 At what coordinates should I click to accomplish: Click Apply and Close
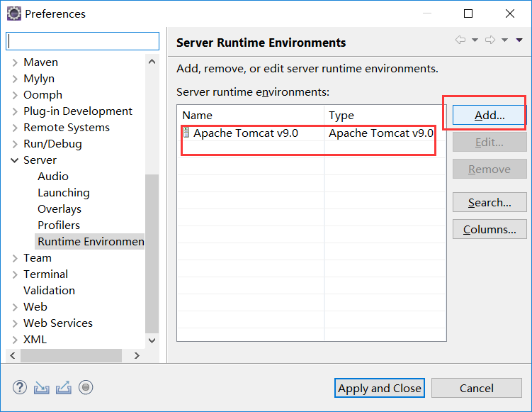tap(379, 388)
